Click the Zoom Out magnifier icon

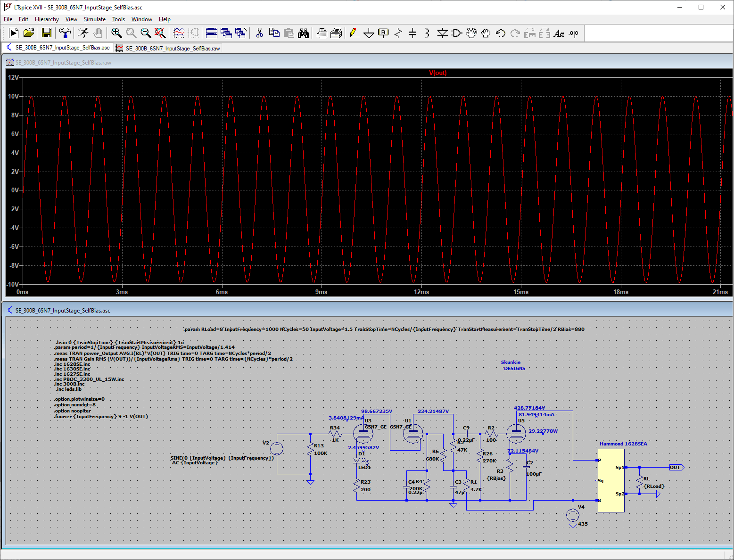point(146,33)
